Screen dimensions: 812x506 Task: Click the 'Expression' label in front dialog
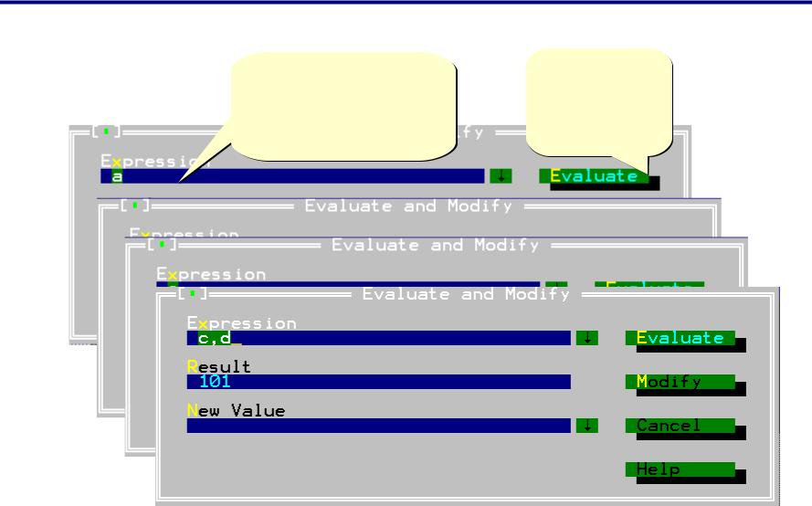click(x=241, y=323)
